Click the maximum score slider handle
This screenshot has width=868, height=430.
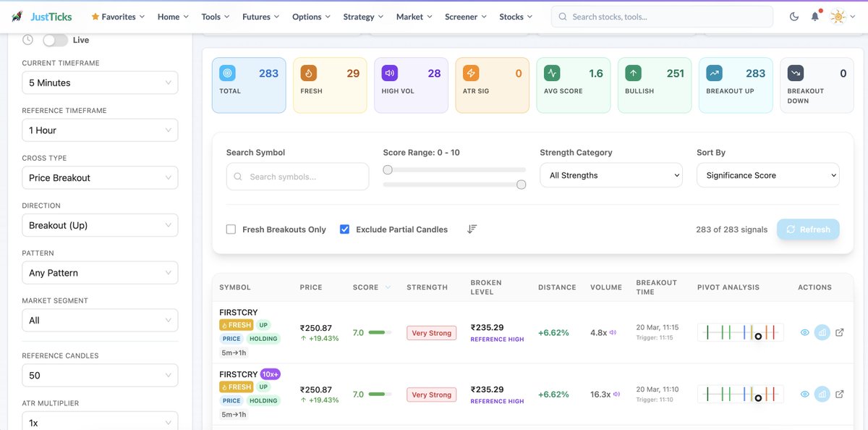coord(522,185)
